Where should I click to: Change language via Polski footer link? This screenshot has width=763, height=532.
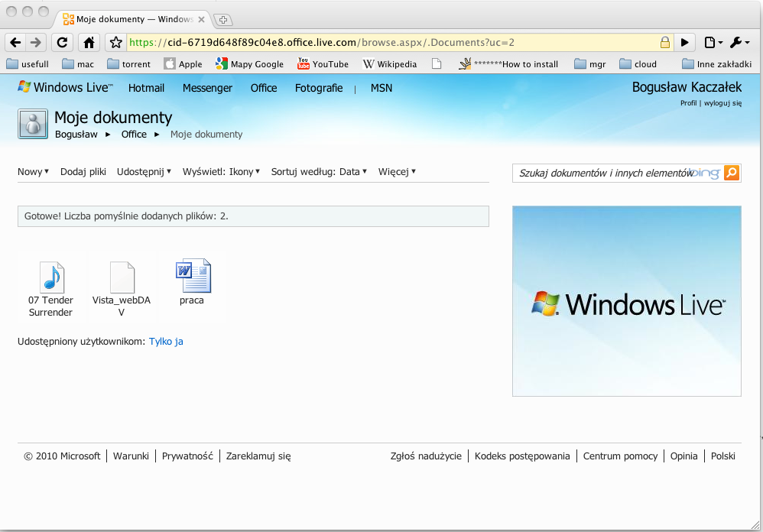tap(723, 456)
